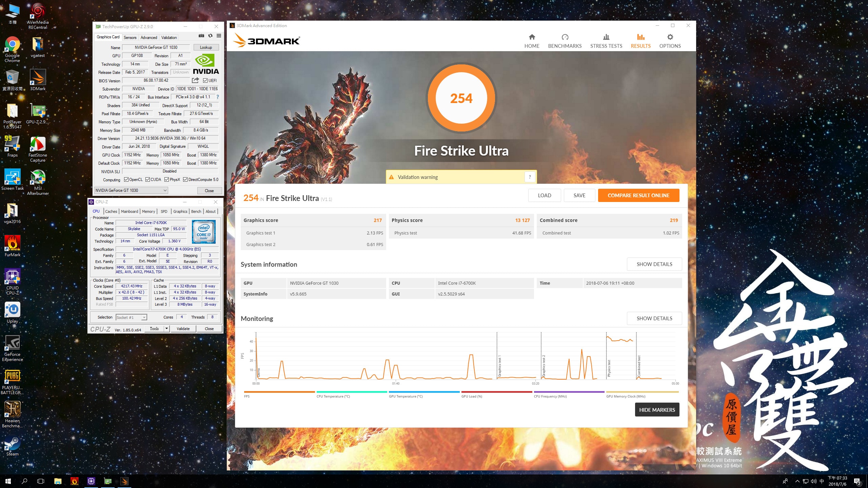Click the Bus Interface question mark icon

(217, 97)
